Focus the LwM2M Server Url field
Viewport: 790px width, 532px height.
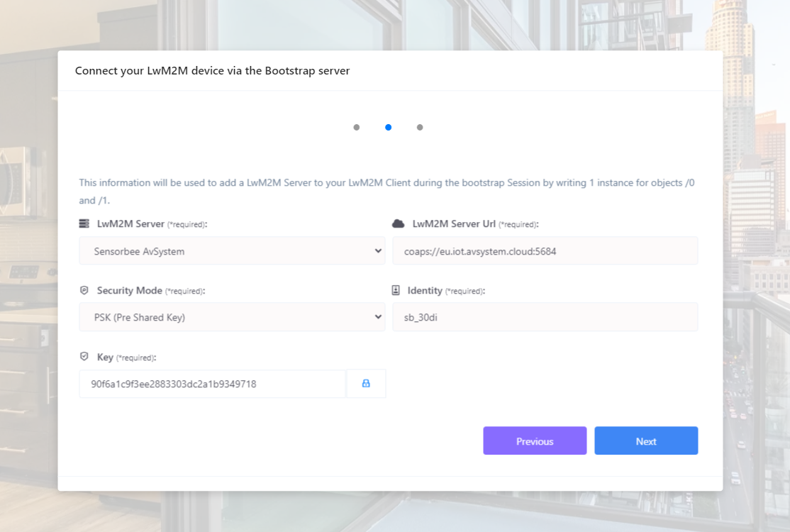point(545,251)
